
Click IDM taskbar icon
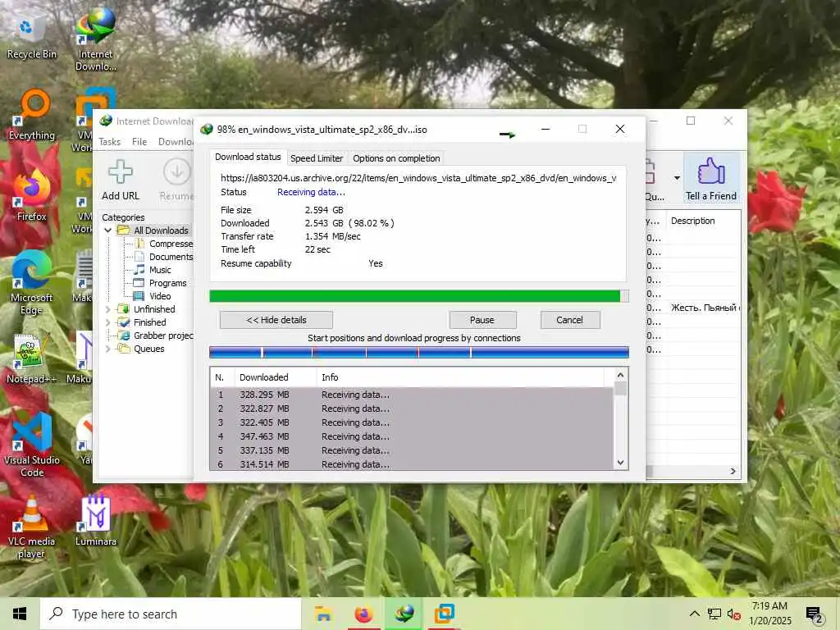404,614
